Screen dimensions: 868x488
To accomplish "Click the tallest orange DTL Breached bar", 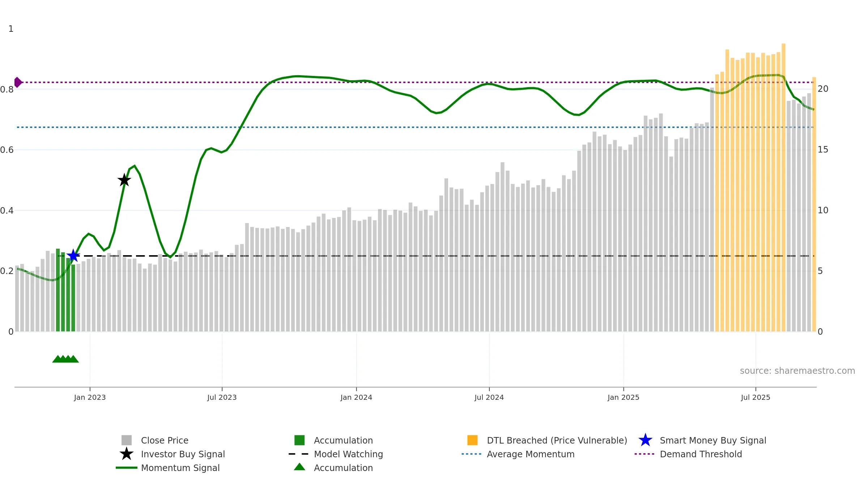I will [783, 187].
